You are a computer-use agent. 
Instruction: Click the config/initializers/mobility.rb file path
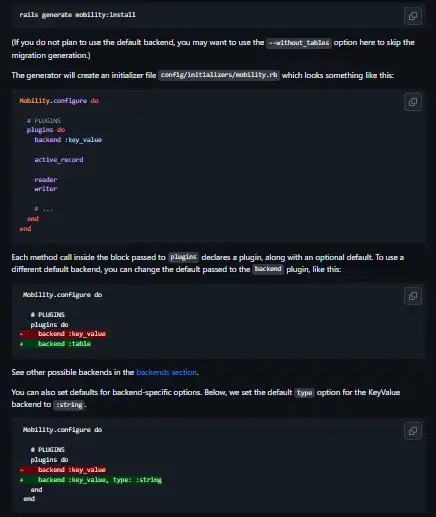click(x=219, y=75)
